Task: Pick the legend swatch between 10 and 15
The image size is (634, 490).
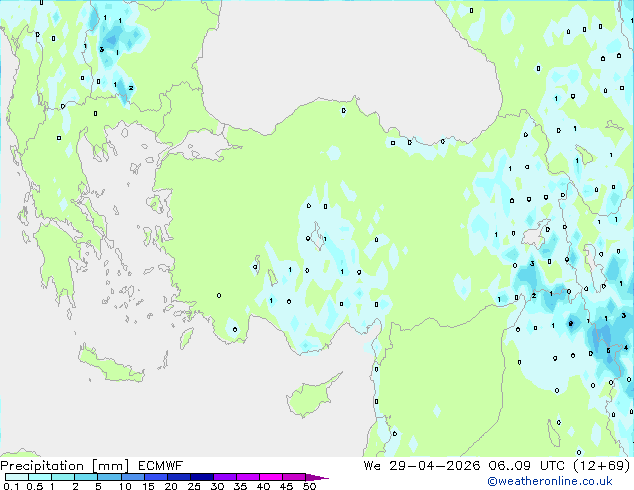Action: 132,477
